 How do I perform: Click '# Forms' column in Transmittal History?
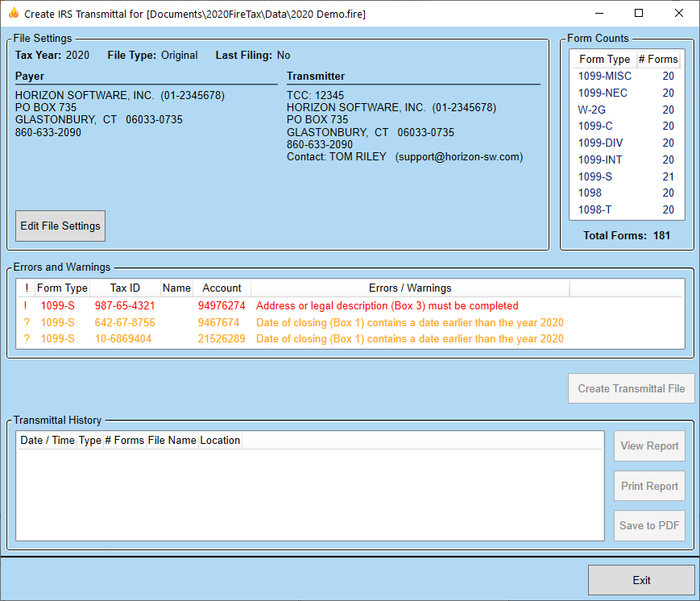pos(124,440)
